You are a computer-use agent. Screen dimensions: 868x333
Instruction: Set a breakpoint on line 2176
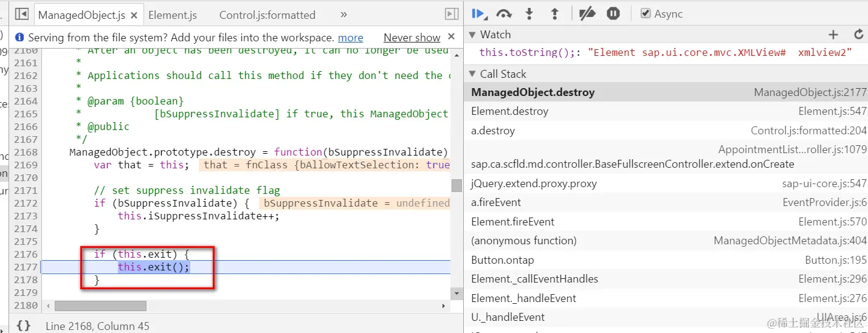pos(26,254)
